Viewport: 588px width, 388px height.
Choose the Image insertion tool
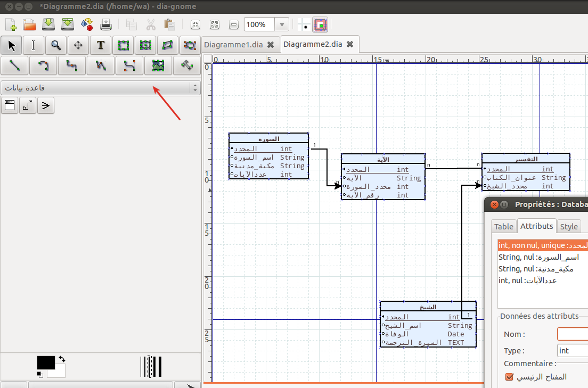(x=158, y=65)
